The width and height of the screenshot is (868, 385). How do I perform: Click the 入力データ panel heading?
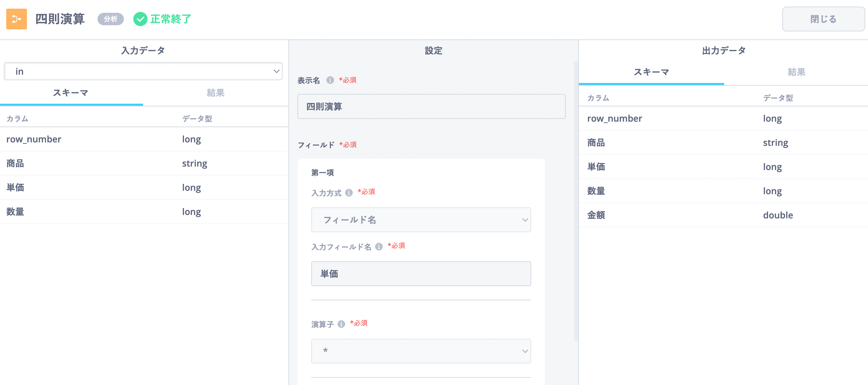[x=143, y=50]
